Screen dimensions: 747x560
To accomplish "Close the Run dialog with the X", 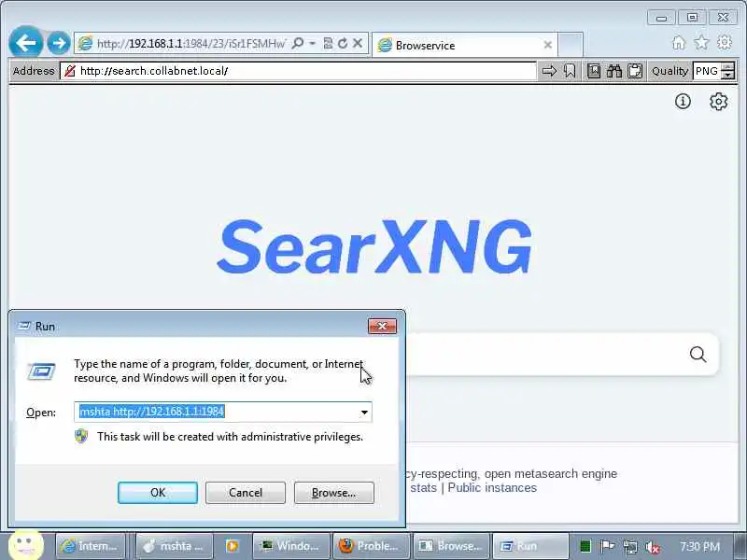I will (x=382, y=326).
